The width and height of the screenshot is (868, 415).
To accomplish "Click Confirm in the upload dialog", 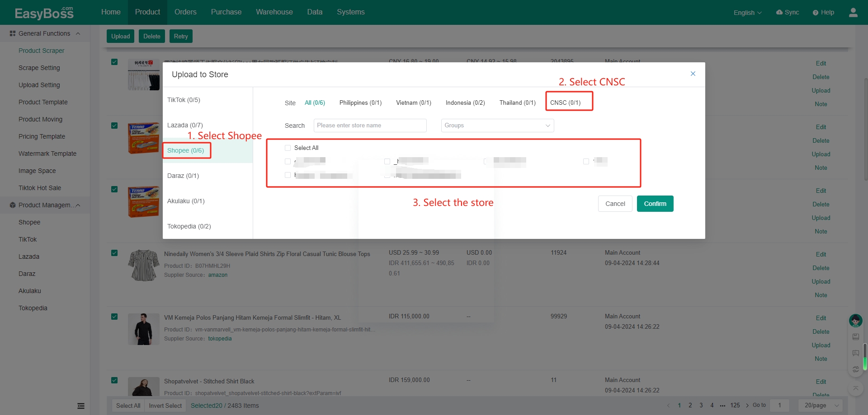I will pyautogui.click(x=655, y=204).
